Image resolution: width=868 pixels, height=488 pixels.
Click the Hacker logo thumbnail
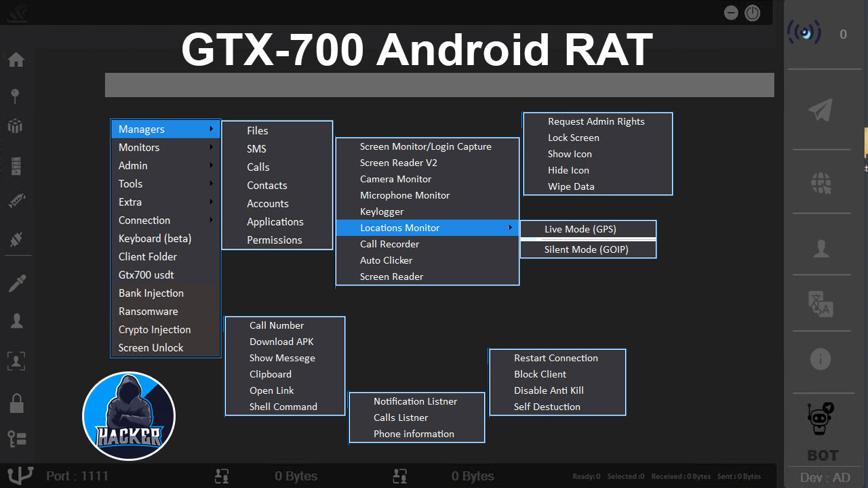pyautogui.click(x=129, y=415)
